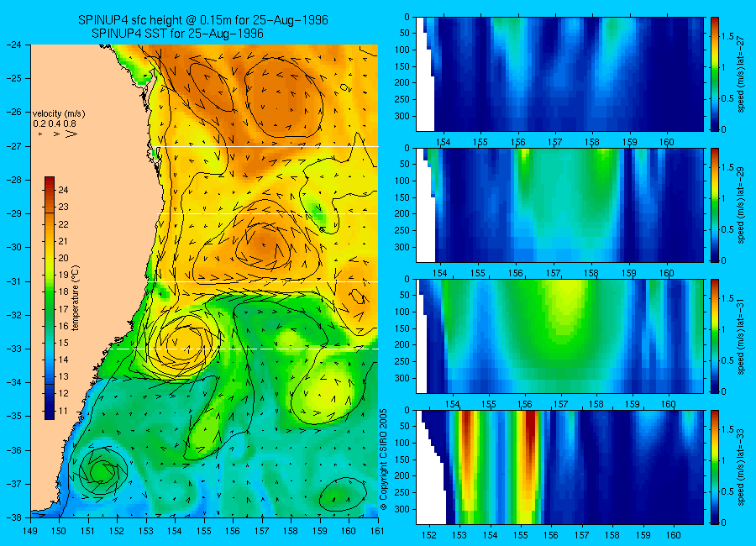The height and width of the screenshot is (546, 756).
Task: Click the '0.2 0.4 0.8' velocity scale values
Action: [x=55, y=123]
